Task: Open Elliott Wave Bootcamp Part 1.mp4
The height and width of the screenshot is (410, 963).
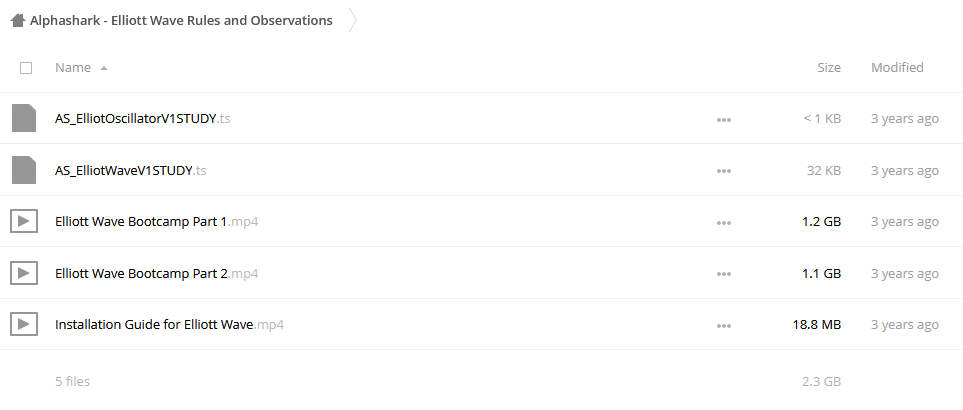Action: (x=157, y=222)
